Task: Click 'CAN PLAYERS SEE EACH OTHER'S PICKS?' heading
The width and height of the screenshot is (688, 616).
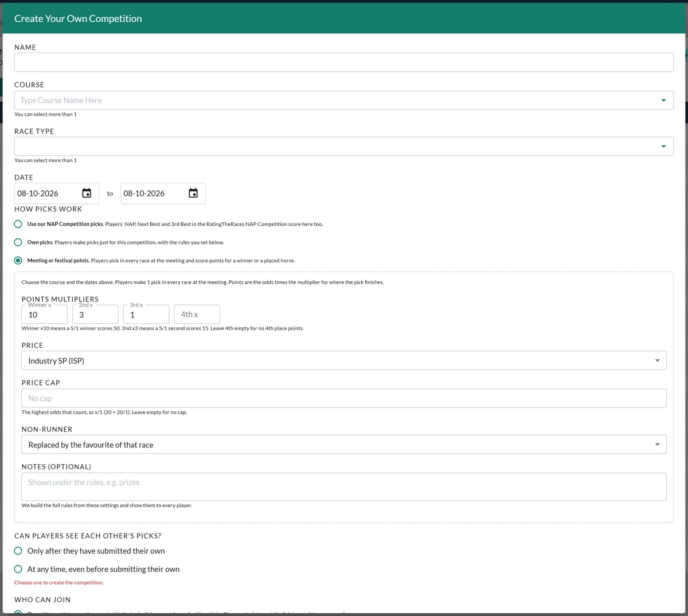Action: tap(88, 536)
